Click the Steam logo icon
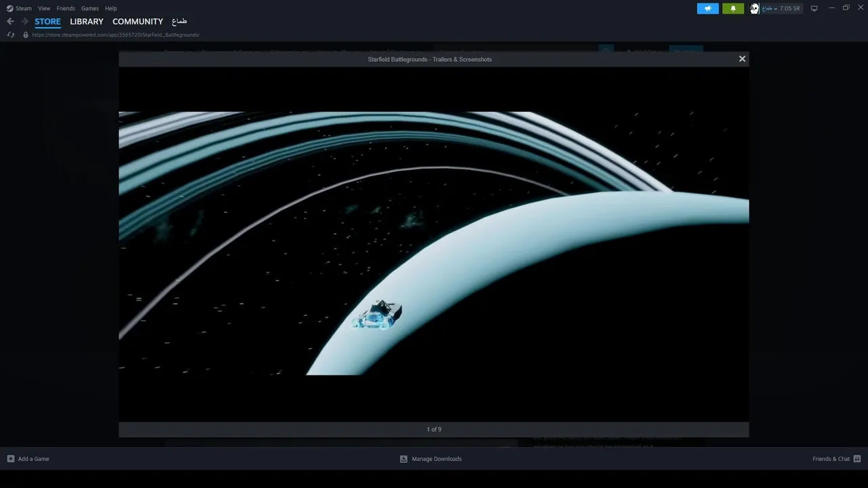This screenshot has width=868, height=488. click(9, 8)
